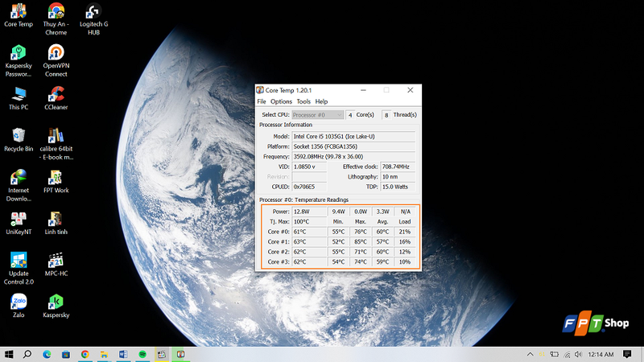Viewport: 644px width, 362px height.
Task: Click Core #1 max value 85°C
Action: point(360,242)
